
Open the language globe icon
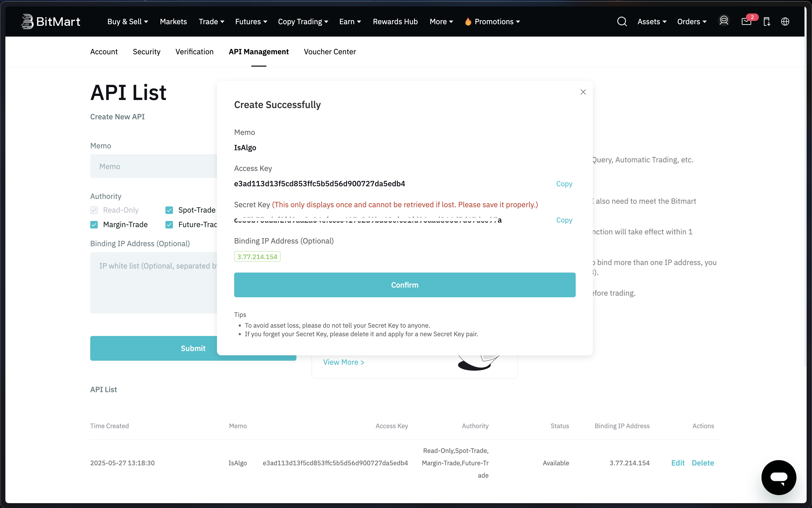click(x=785, y=22)
